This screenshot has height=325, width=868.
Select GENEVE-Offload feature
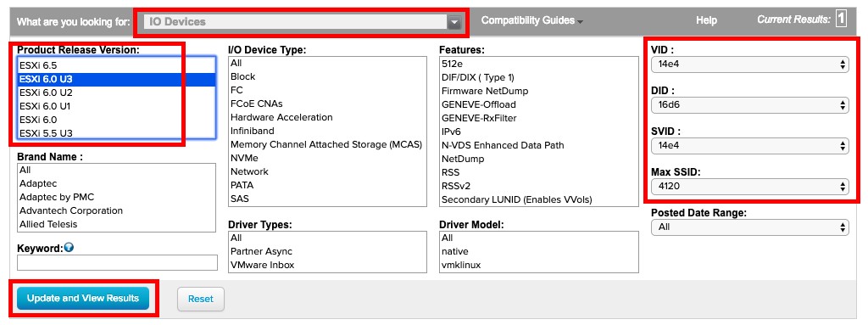[x=538, y=104]
